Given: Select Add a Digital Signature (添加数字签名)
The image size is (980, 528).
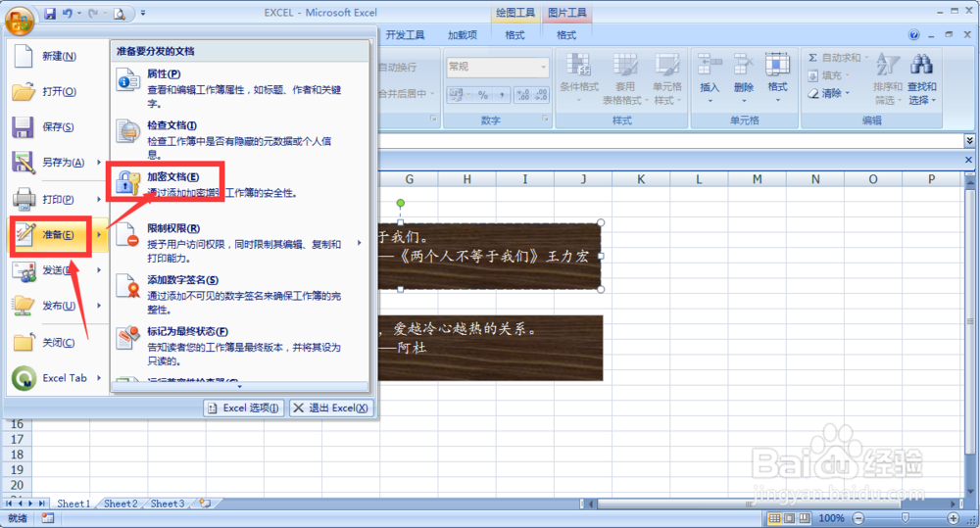Looking at the screenshot, I should pyautogui.click(x=239, y=294).
